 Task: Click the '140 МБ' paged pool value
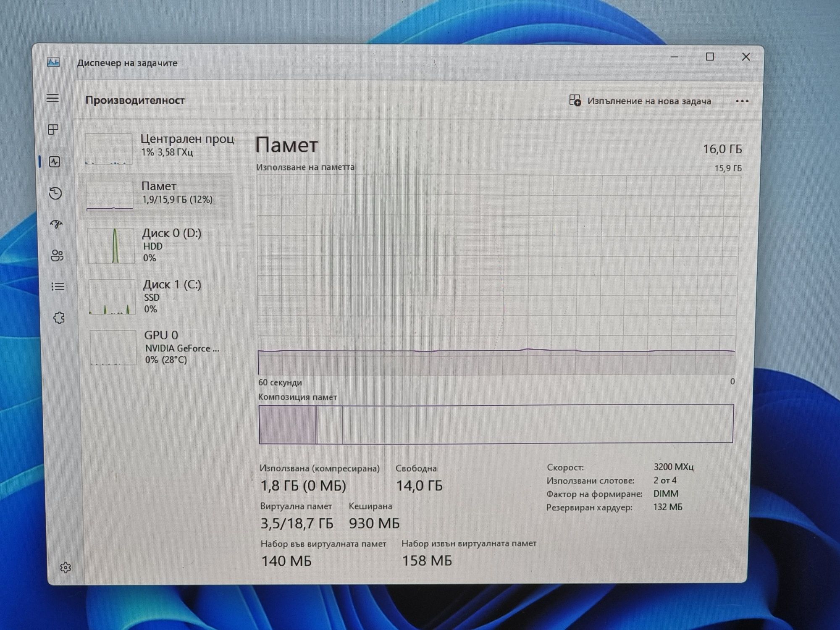(x=286, y=561)
